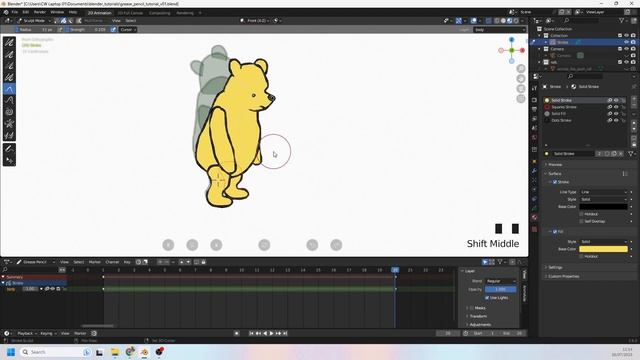Switch to the Compositing workspace tab
The width and height of the screenshot is (640, 360).
tap(159, 13)
